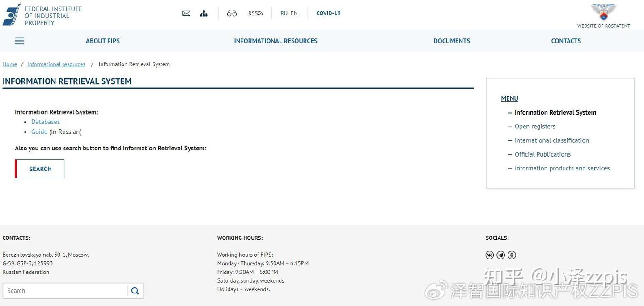Open the Informational Resources menu
Viewport: 644px width, 306px height.
pyautogui.click(x=275, y=41)
